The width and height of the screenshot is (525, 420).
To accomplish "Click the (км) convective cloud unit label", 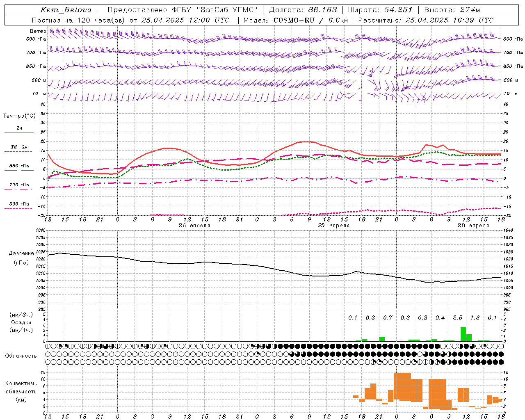I will click(21, 399).
